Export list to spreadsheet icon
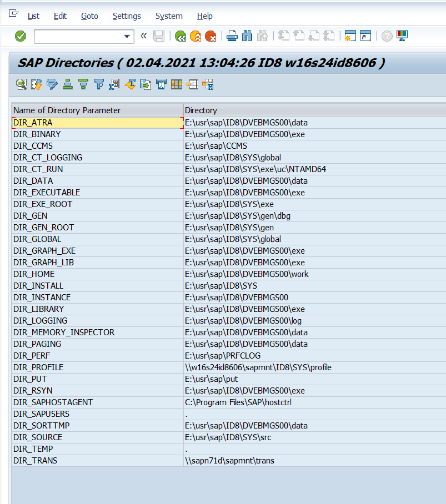Image resolution: width=446 pixels, height=504 pixels. [114, 84]
